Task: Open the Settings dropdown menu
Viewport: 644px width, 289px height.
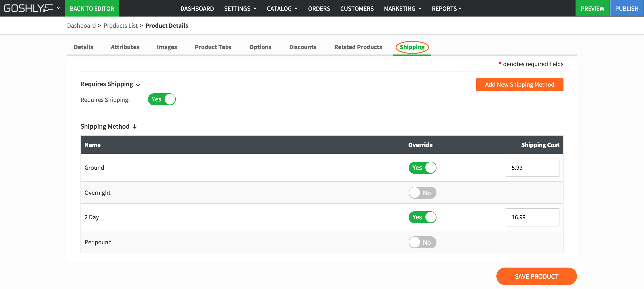Action: [x=240, y=8]
